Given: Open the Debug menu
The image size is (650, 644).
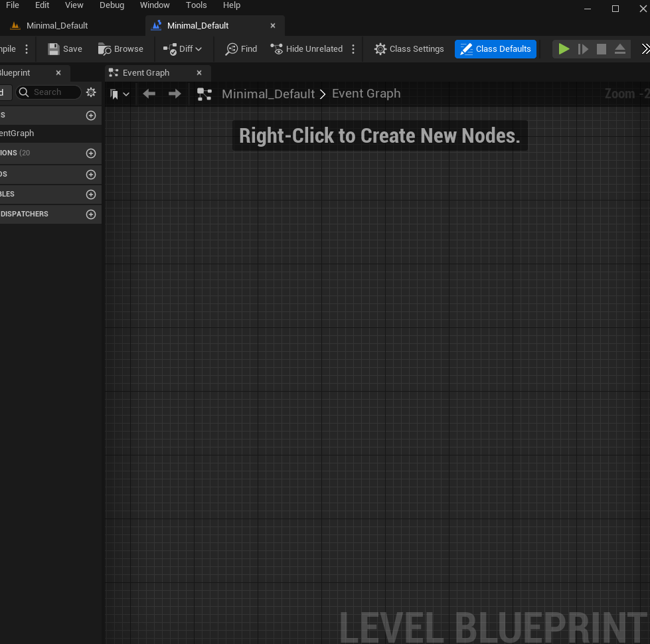Looking at the screenshot, I should click(x=112, y=5).
